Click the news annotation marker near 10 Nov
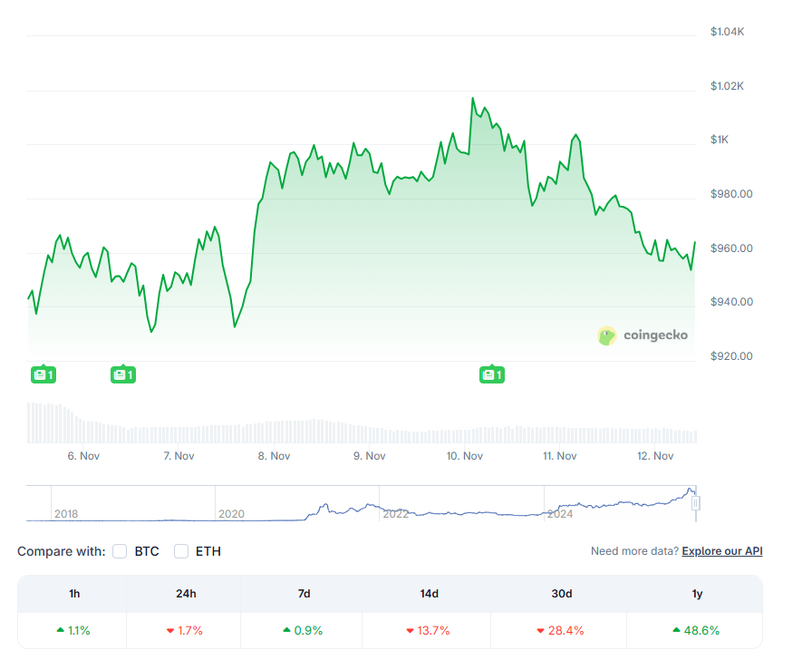This screenshot has height=660, width=812. pyautogui.click(x=492, y=374)
